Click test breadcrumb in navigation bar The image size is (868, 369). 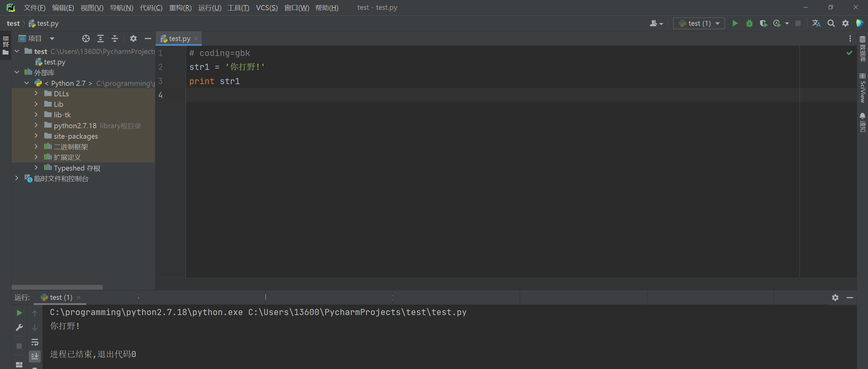tap(13, 23)
